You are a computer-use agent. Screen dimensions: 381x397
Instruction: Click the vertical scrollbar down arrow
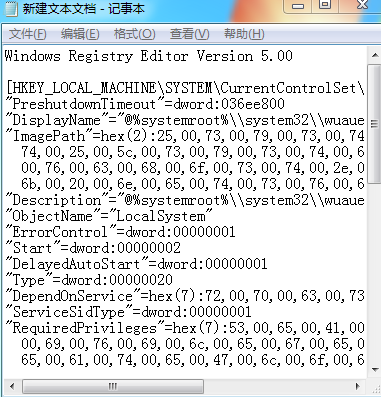click(374, 369)
